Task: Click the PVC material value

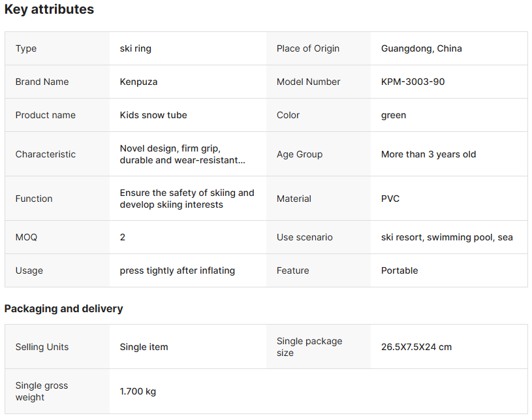Action: pyautogui.click(x=390, y=199)
